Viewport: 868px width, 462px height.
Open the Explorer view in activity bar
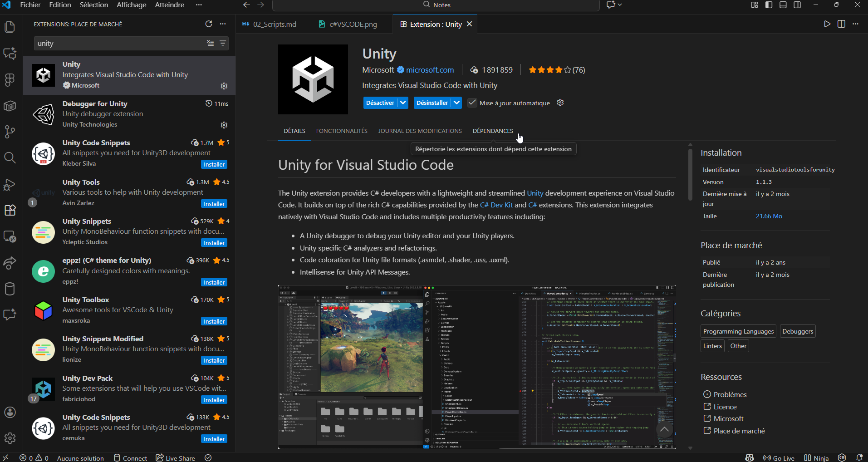click(10, 27)
